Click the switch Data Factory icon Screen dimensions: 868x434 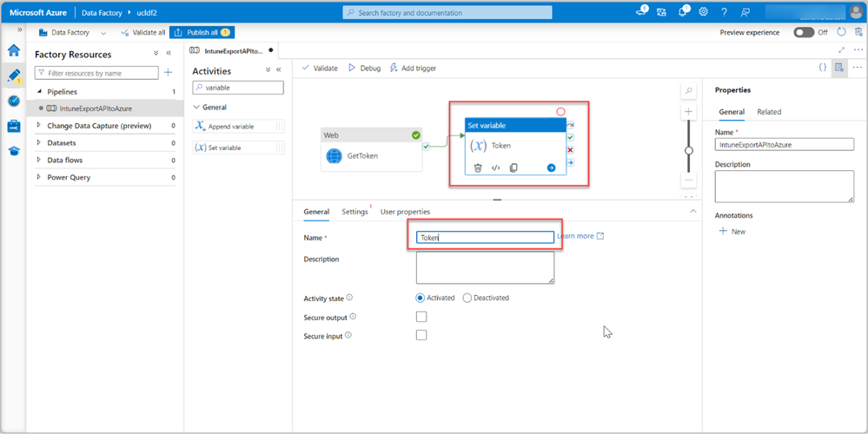pyautogui.click(x=661, y=12)
